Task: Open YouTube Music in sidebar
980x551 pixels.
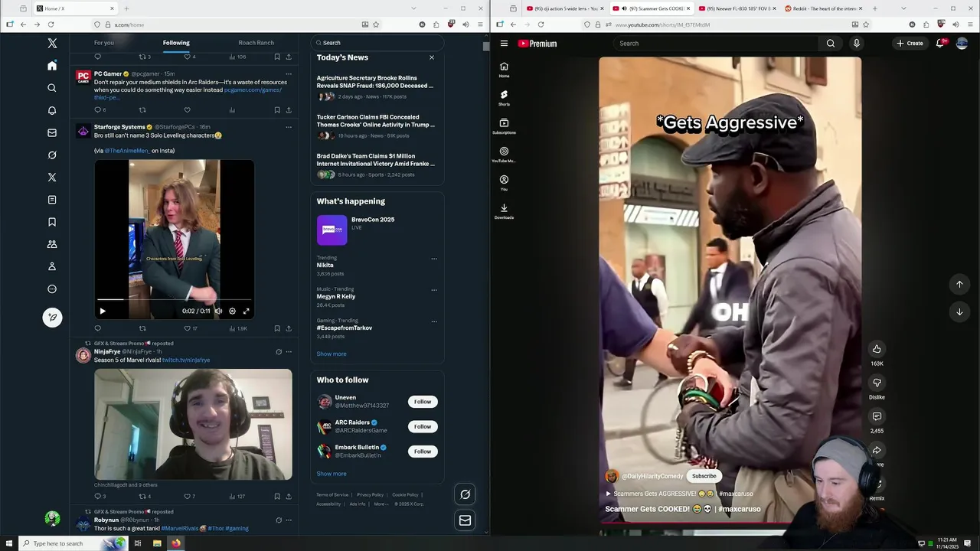Action: (x=504, y=155)
